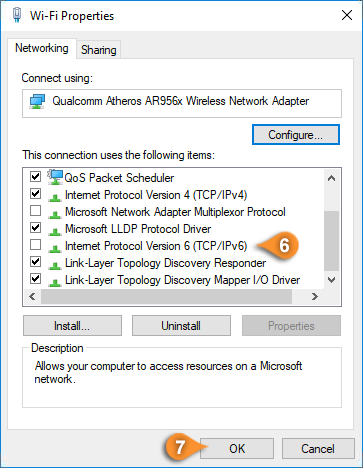Select 'Microsoft LLDP Protocol Driver' text
Viewport: 363px width, 468px height.
pos(138,229)
